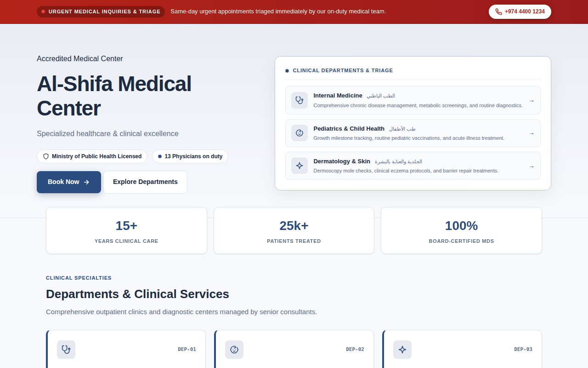This screenshot has height=368, width=588.
Task: Click the Clinical Specialties label
Action: [79, 278]
